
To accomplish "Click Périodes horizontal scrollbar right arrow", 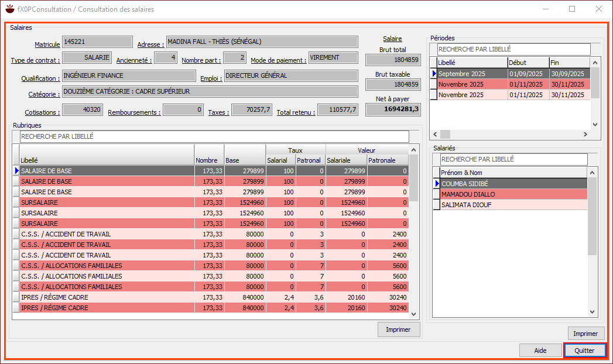I will click(x=584, y=135).
